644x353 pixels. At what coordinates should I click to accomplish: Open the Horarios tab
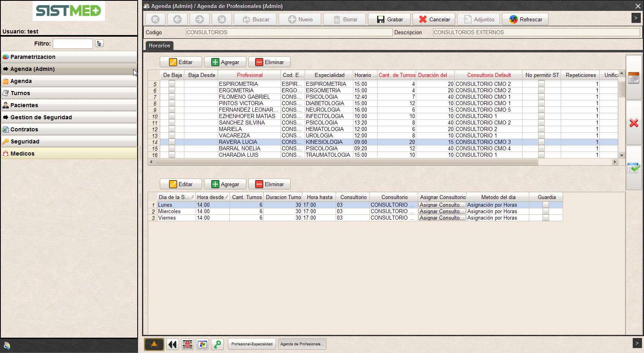tap(159, 46)
